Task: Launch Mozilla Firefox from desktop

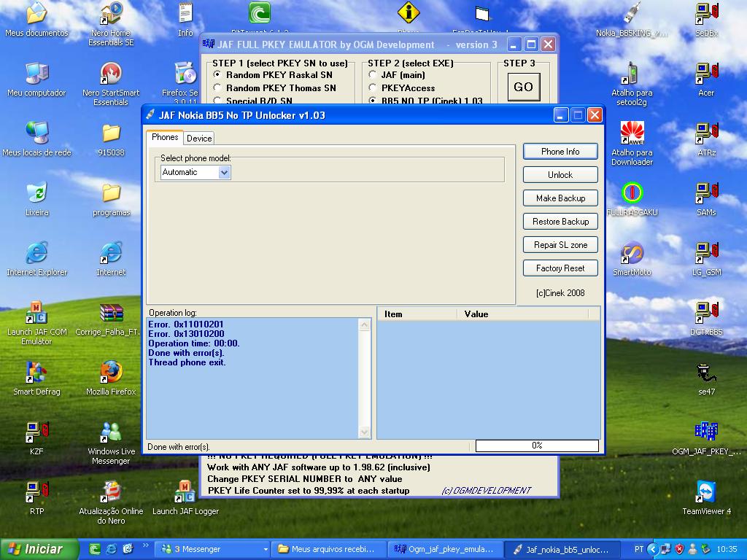Action: [x=111, y=378]
